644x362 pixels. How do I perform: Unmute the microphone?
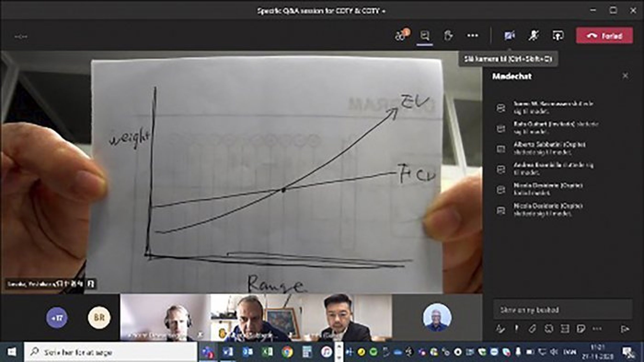(533, 36)
